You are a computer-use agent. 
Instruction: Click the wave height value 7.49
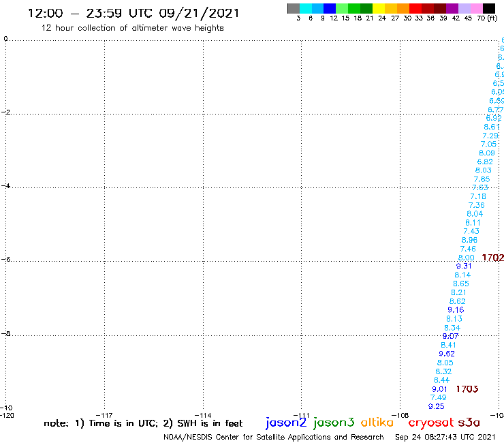tap(439, 397)
